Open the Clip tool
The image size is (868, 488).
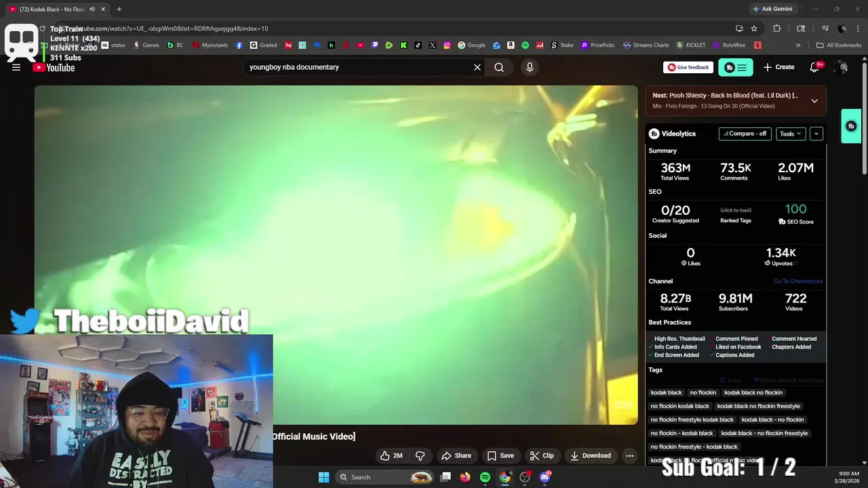pyautogui.click(x=542, y=455)
